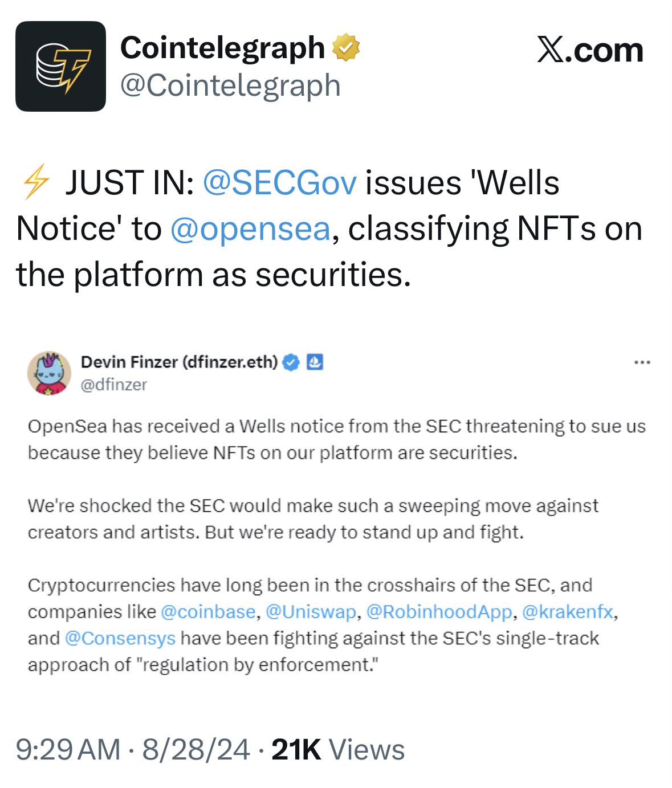Open the quoted tweet's first paragraph about Wells notice
672x788 pixels.
click(336, 439)
